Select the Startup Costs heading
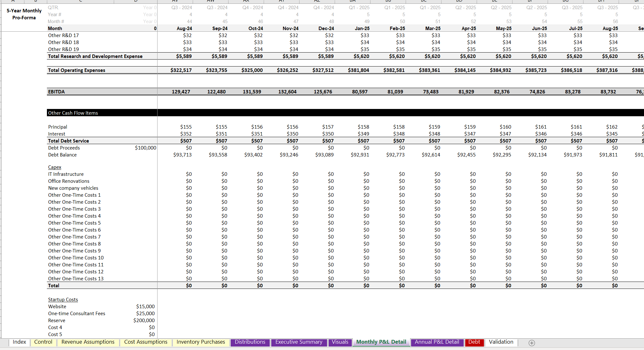Screen dimensions: 644x350 coord(63,300)
